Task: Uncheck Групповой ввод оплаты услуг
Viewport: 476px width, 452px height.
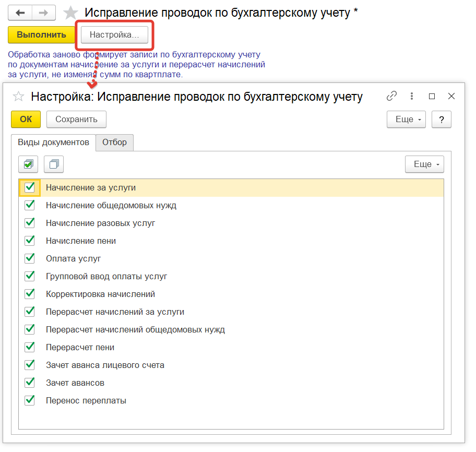Action: 30,276
